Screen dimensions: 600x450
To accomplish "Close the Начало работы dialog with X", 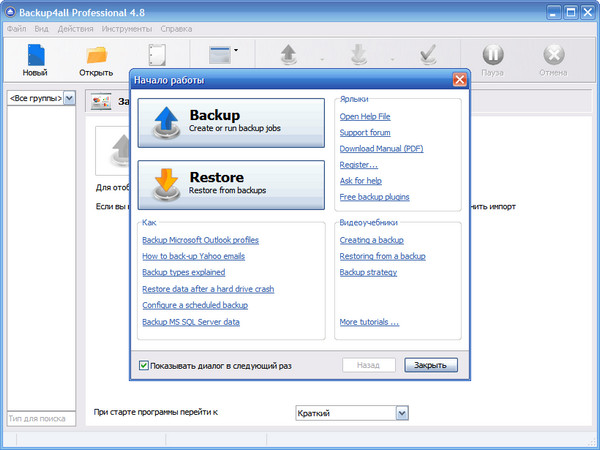I will click(x=460, y=80).
